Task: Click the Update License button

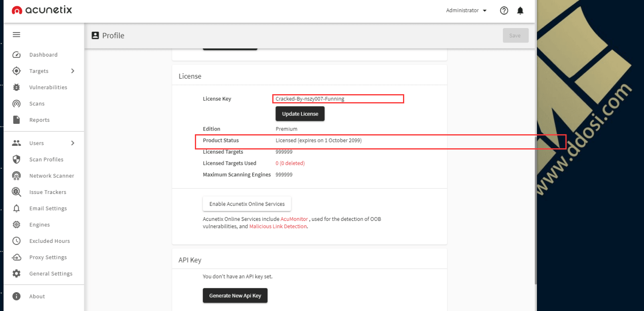Action: click(300, 114)
